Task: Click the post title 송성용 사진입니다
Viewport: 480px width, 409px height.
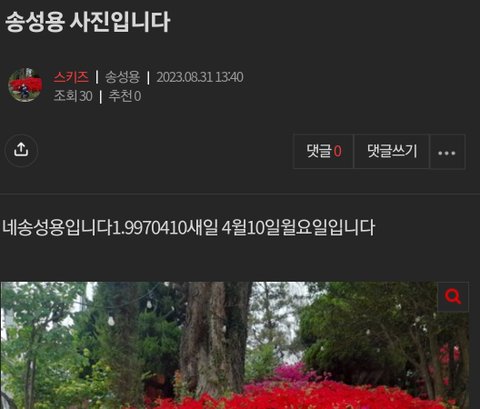Action: pyautogui.click(x=88, y=22)
